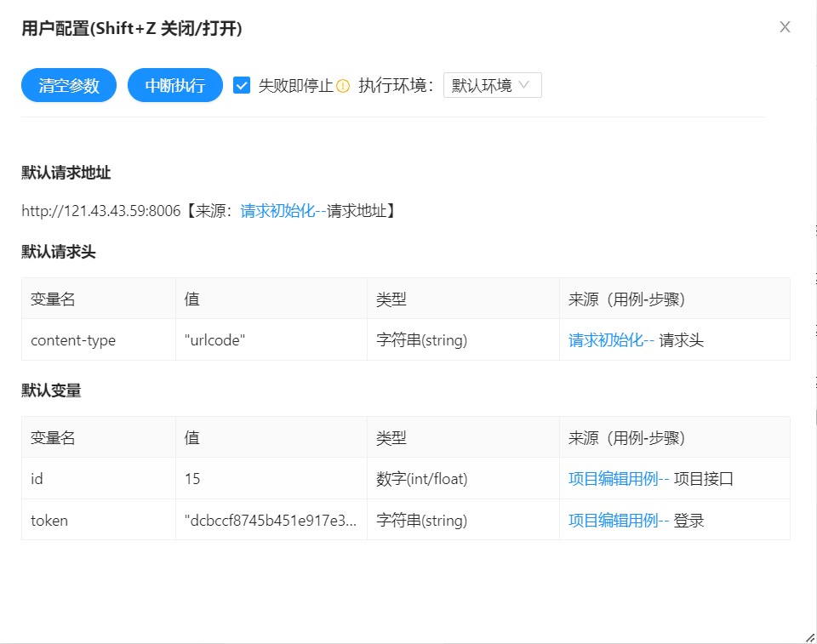This screenshot has height=644, width=817.
Task: Select the 数字(int/float) type cell
Action: (463, 478)
